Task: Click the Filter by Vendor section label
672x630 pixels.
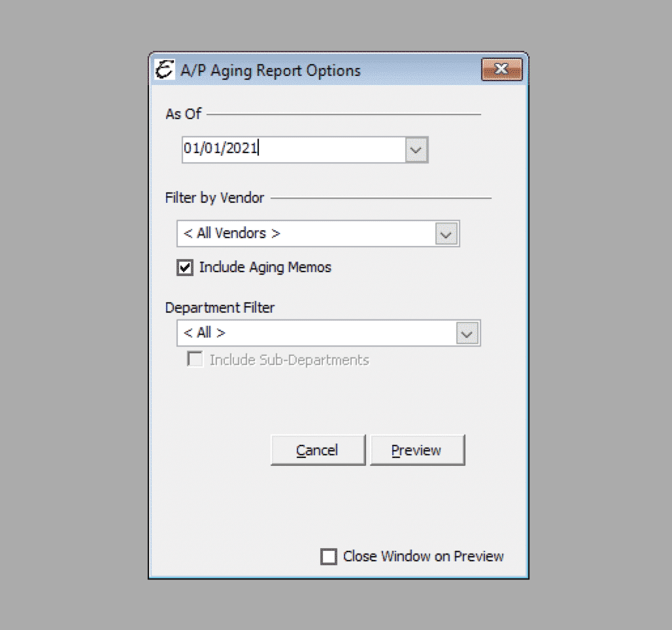Action: click(x=214, y=198)
